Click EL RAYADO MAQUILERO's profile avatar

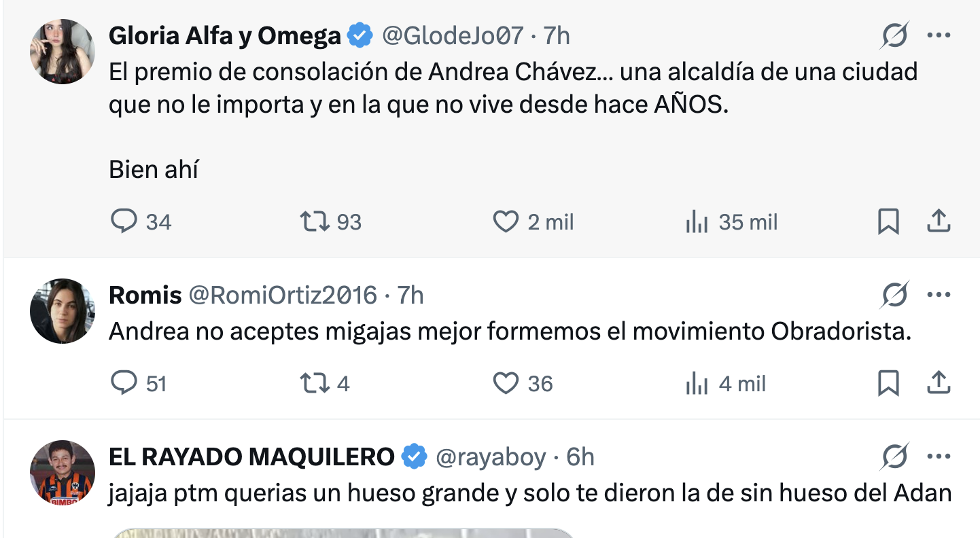[63, 473]
